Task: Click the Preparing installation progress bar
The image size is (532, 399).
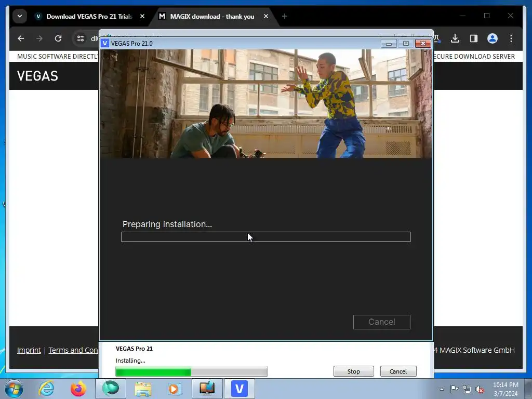Action: click(265, 237)
